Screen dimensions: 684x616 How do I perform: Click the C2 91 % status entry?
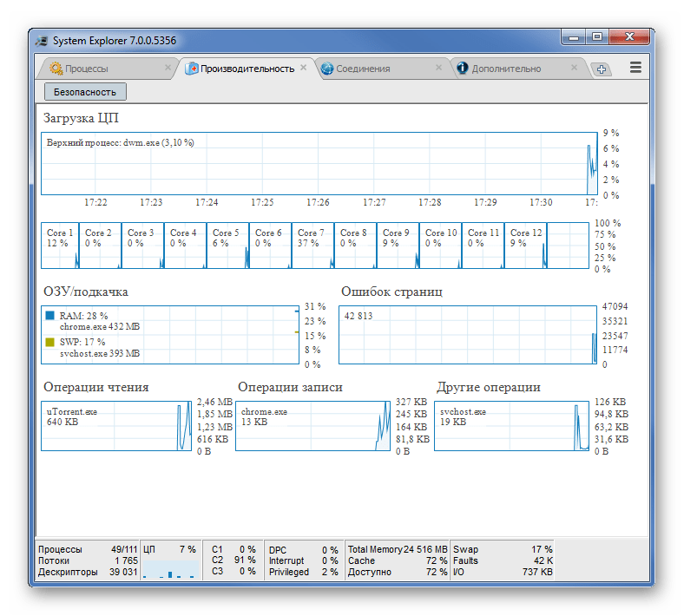click(233, 560)
